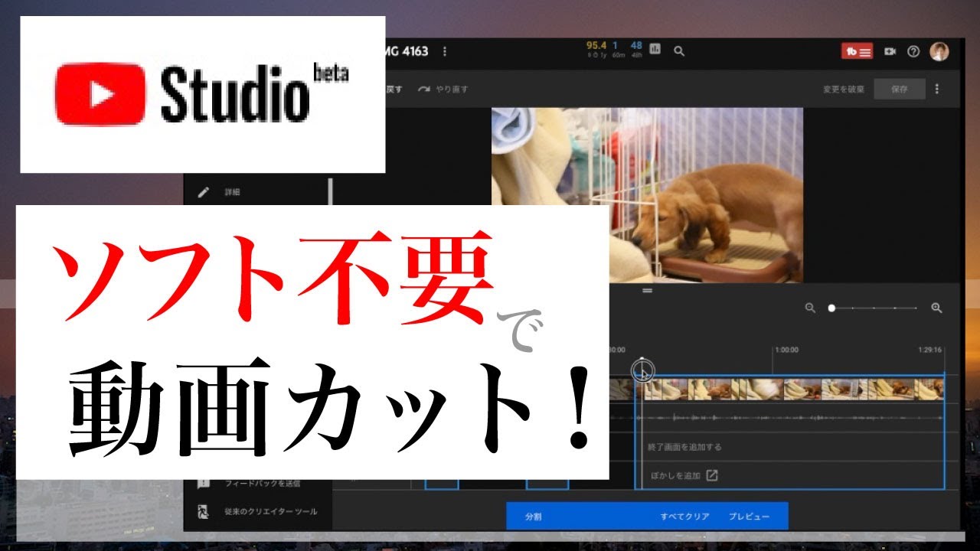
Task: Click the redo arrow icon (やり直す)
Action: tap(424, 89)
